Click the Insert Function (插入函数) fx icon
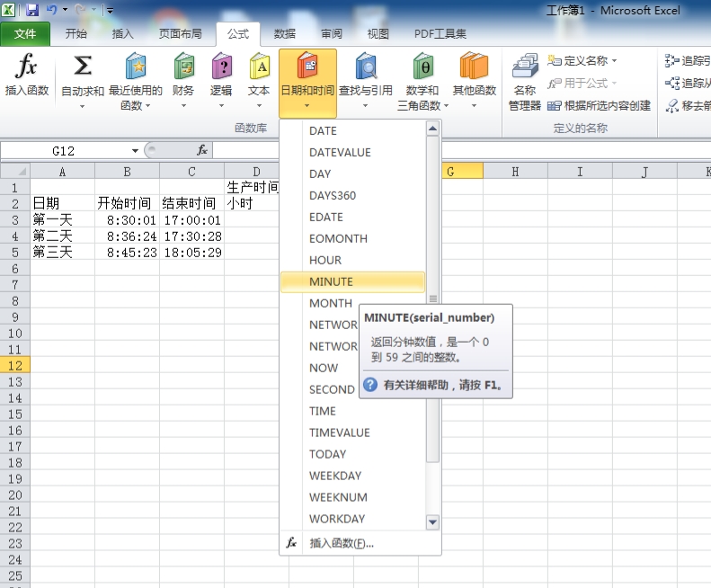This screenshot has width=711, height=588. point(27,67)
